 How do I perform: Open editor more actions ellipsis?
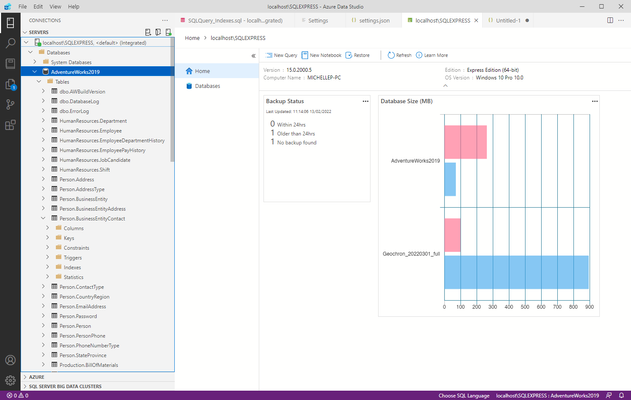pyautogui.click(x=621, y=20)
